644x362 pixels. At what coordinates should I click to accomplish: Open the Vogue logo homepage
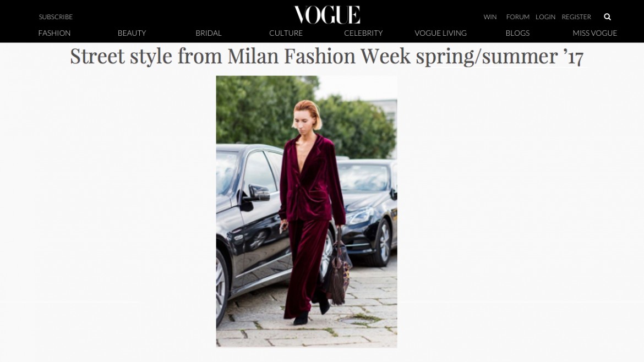[x=327, y=15]
